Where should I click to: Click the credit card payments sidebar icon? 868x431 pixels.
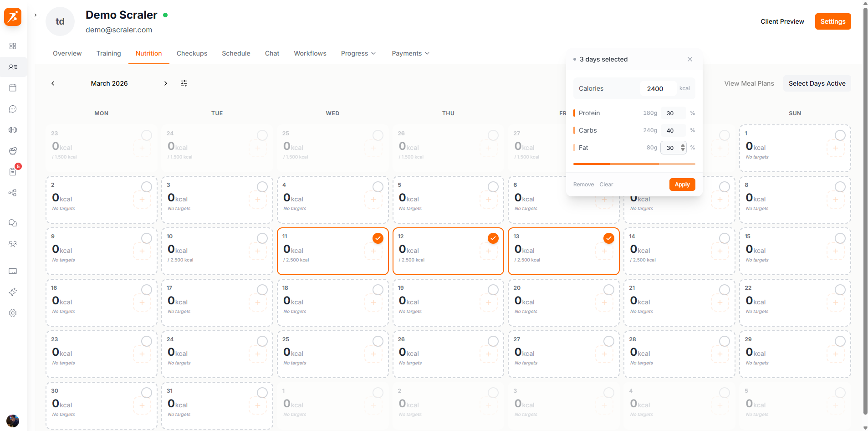[13, 271]
